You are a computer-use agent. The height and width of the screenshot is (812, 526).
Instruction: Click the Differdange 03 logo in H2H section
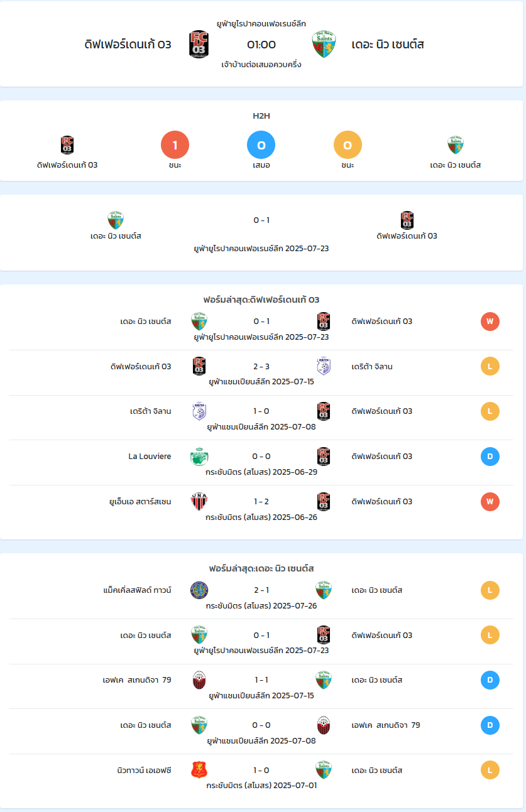click(67, 145)
